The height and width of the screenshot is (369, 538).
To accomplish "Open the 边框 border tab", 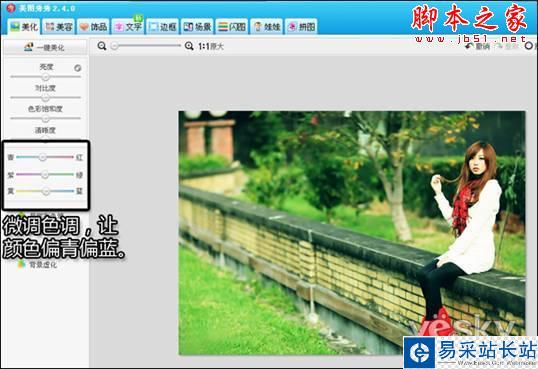I will coord(163,26).
